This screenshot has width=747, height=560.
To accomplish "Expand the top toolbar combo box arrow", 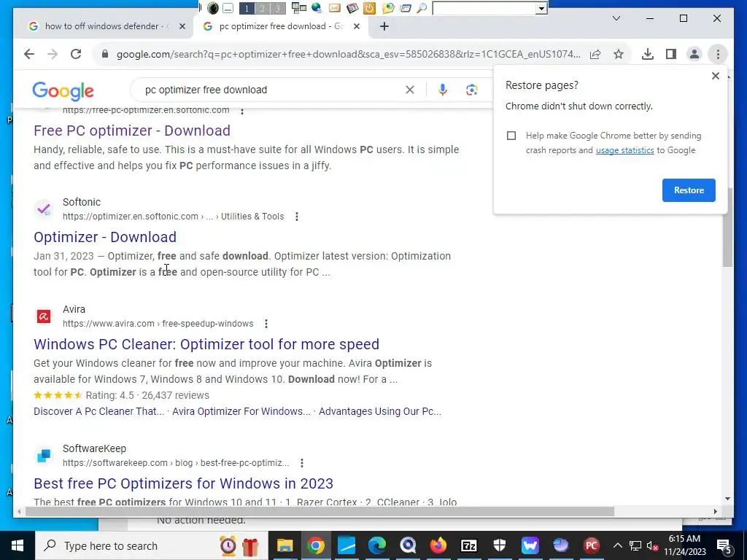I will click(x=541, y=8).
